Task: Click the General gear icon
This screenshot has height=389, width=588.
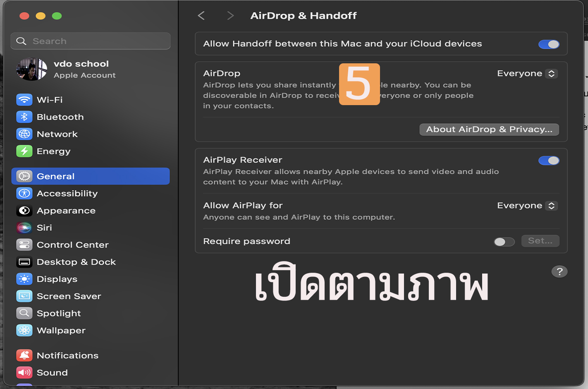Action: [x=24, y=176]
